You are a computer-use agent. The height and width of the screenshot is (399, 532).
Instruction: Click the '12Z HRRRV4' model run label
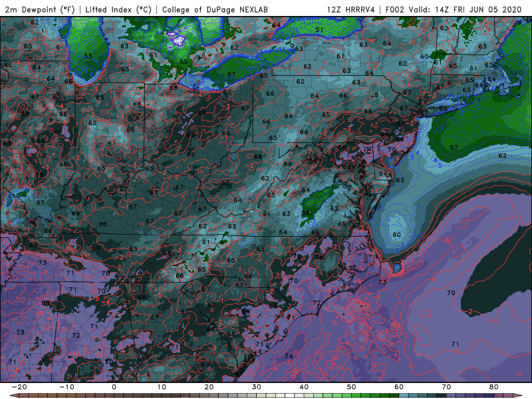[351, 9]
